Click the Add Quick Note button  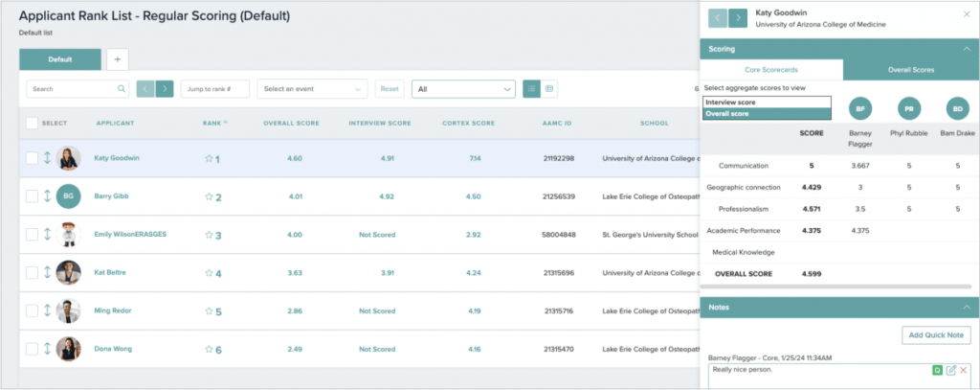click(935, 334)
